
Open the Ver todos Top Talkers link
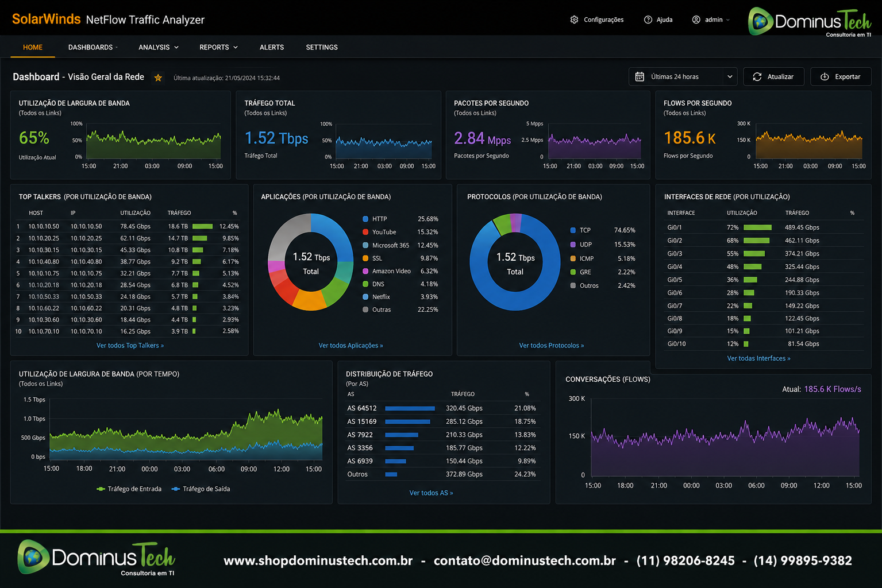130,346
